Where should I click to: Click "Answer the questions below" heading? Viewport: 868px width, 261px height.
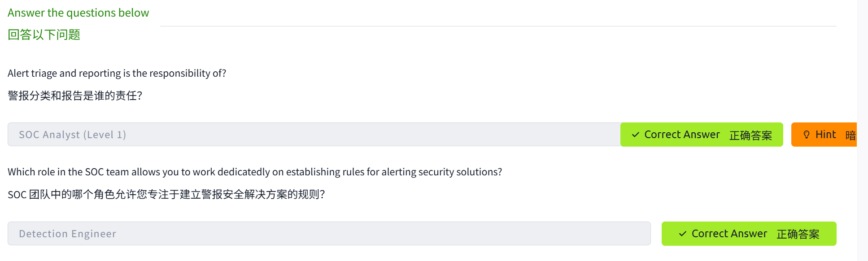tap(78, 13)
